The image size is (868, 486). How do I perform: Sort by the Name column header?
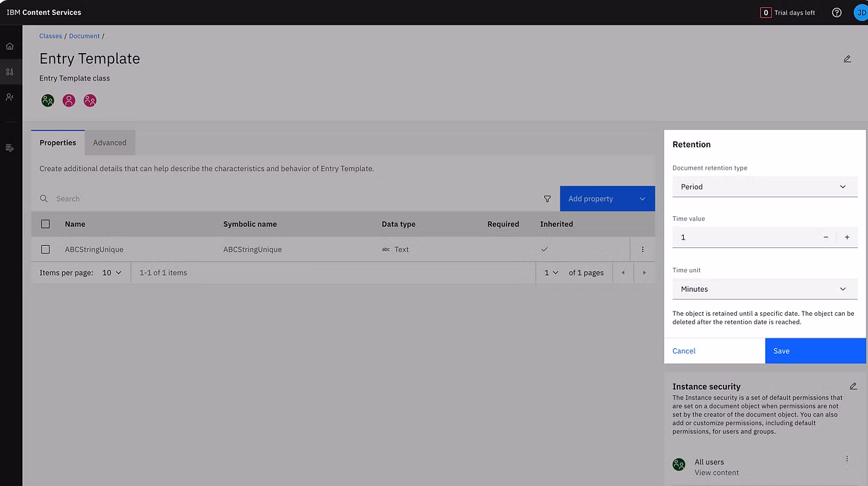point(75,224)
